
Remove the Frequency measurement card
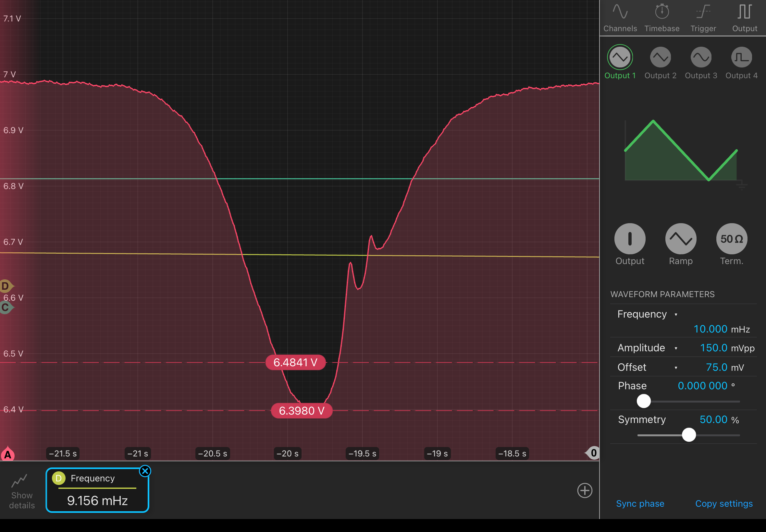click(145, 471)
